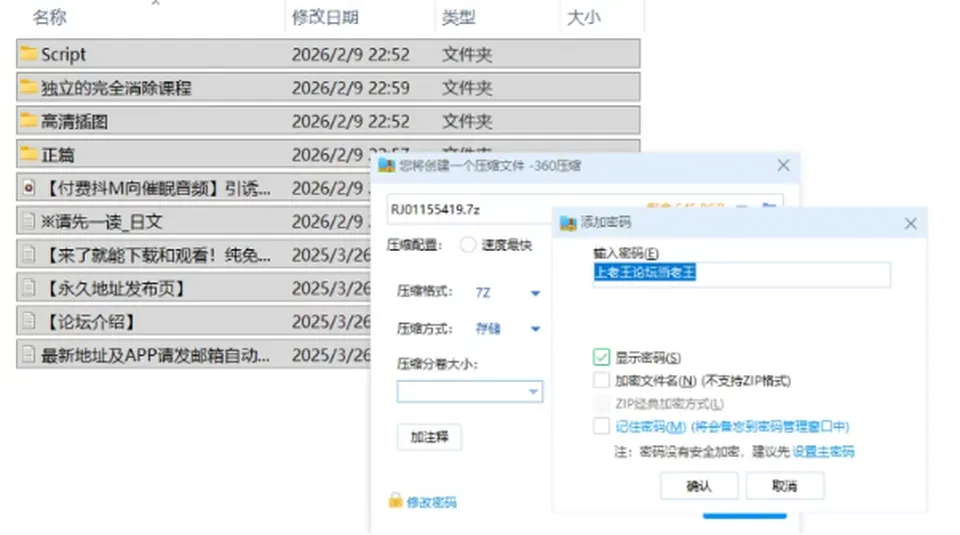Screen dimensions: 960x535
Task: Open the 修改密码 link
Action: (x=432, y=503)
